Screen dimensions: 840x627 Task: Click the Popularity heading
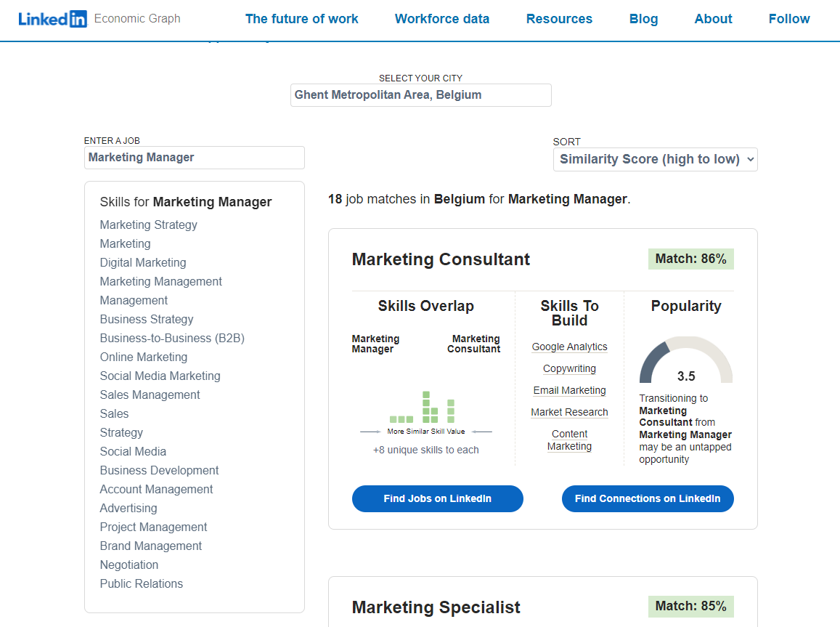[685, 306]
